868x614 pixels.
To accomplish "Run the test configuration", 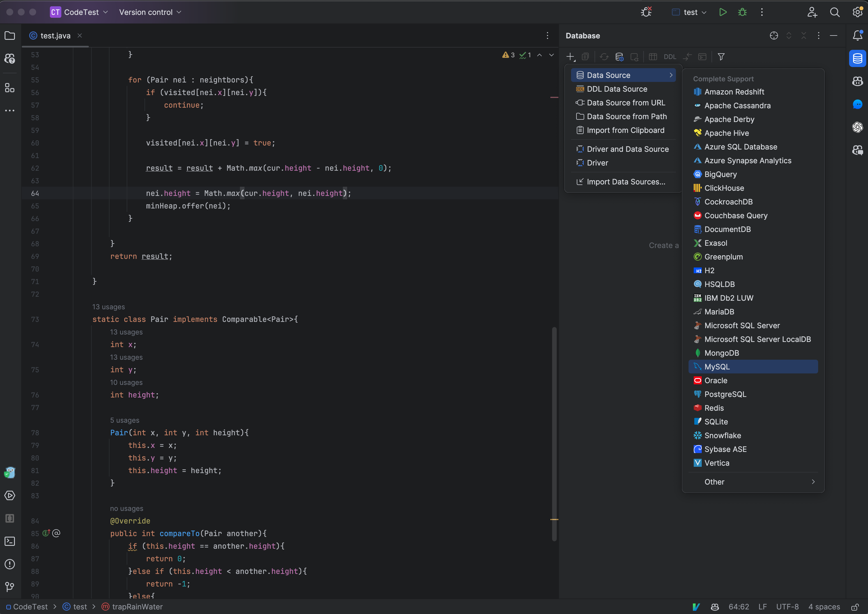I will tap(723, 12).
